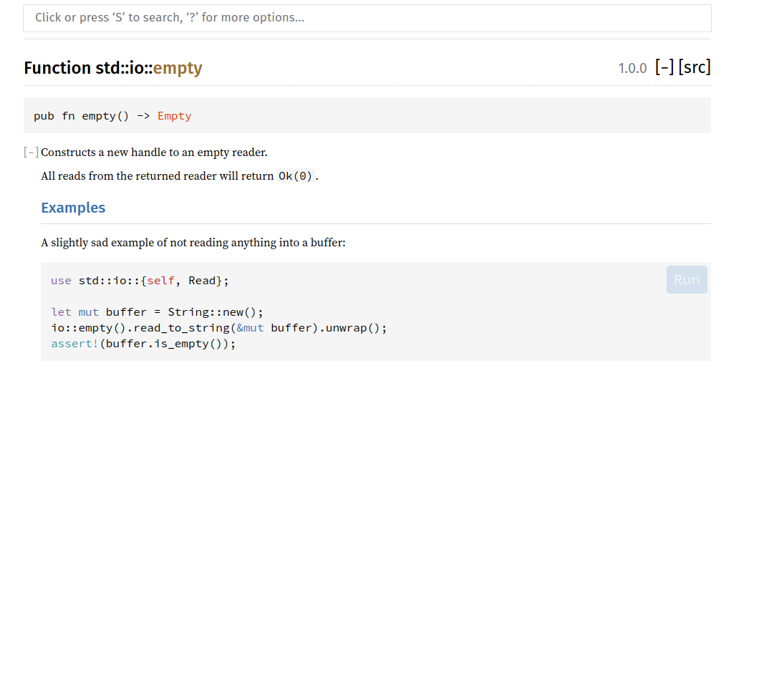The width and height of the screenshot is (784, 696).
Task: Click the Examples section heading anchor
Action: 73,208
